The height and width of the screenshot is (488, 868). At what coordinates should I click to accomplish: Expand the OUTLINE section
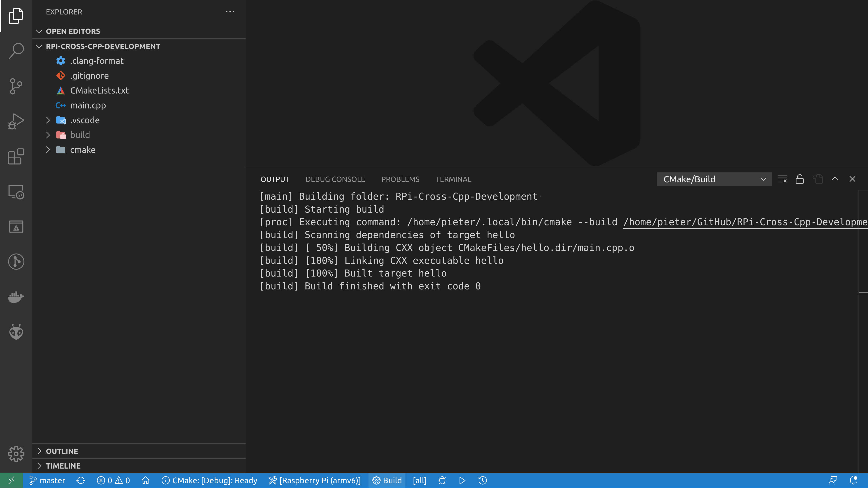tap(139, 451)
